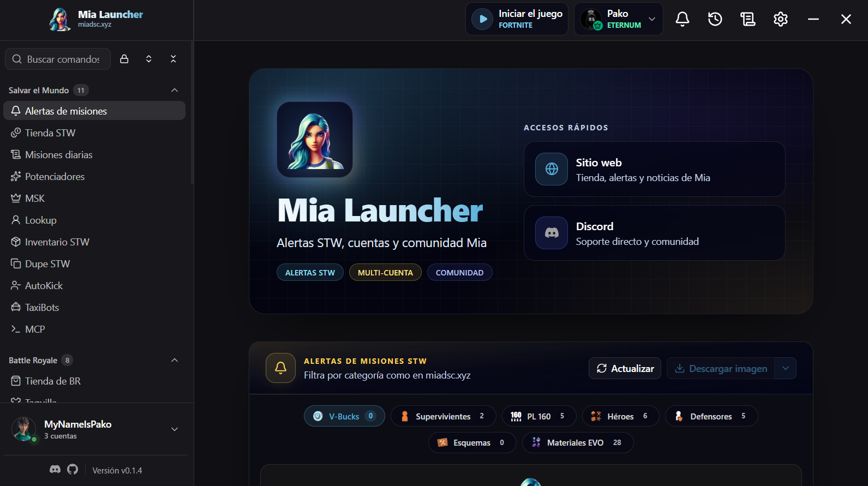Click the ACCESOS RÁPIDOS heading
The height and width of the screenshot is (486, 868).
pos(566,128)
